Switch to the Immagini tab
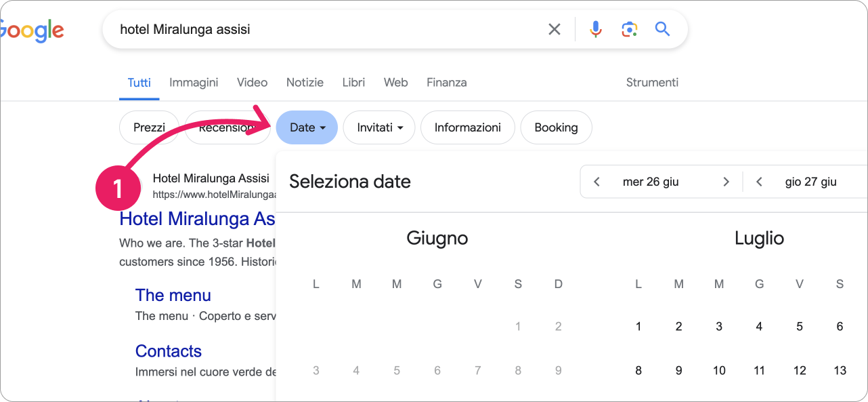This screenshot has height=402, width=868. (194, 83)
